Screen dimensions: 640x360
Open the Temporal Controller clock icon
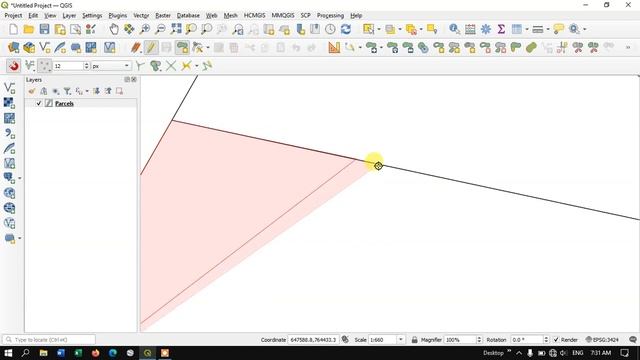(330, 29)
